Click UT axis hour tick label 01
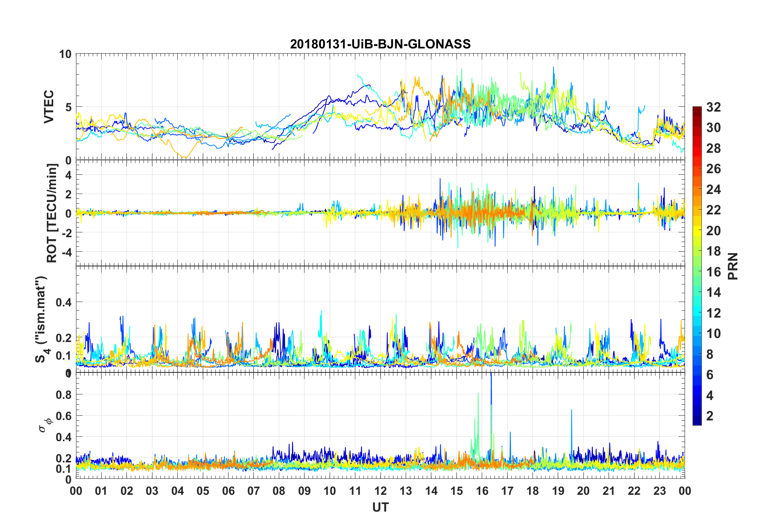The image size is (761, 532). tap(101, 491)
